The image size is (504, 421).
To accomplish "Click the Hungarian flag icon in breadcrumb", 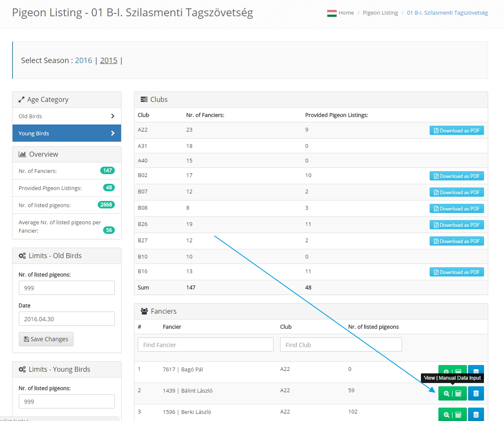I will (x=332, y=13).
